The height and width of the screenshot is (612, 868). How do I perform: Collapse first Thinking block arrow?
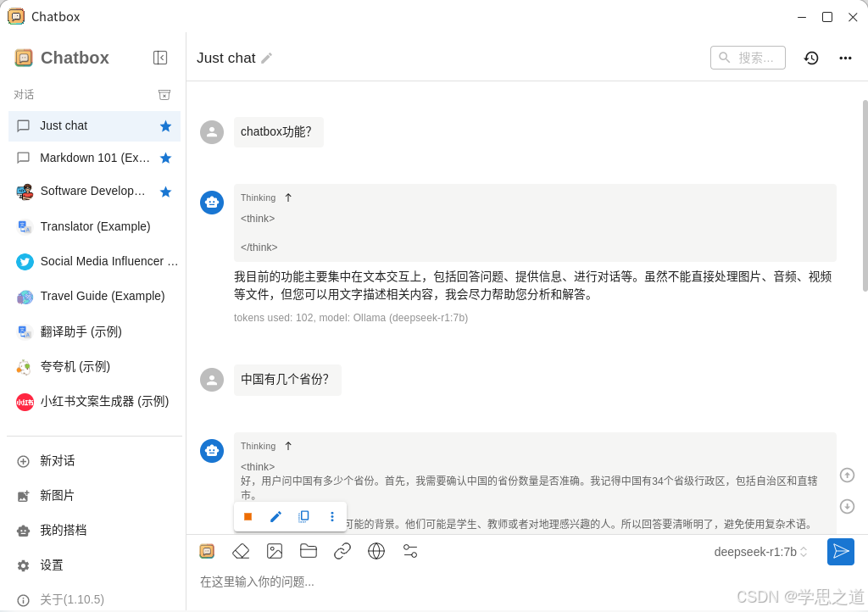point(288,198)
